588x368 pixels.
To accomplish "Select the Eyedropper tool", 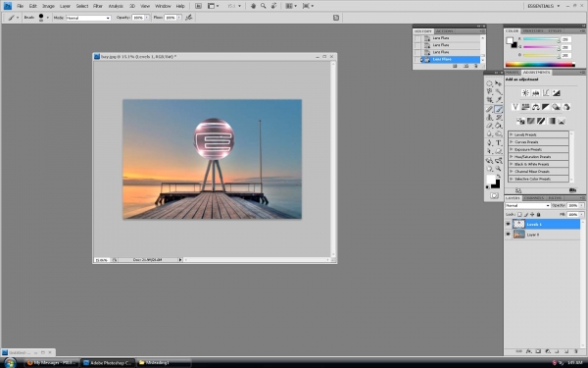I will click(499, 100).
